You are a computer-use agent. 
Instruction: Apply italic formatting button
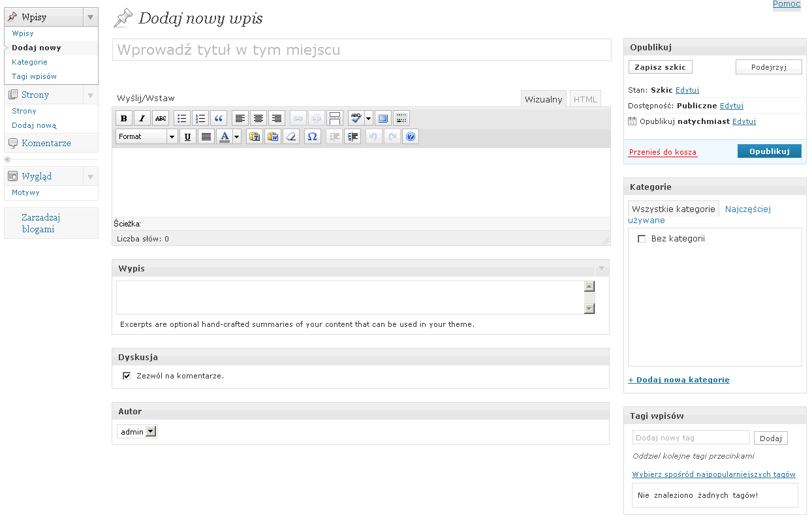click(142, 118)
